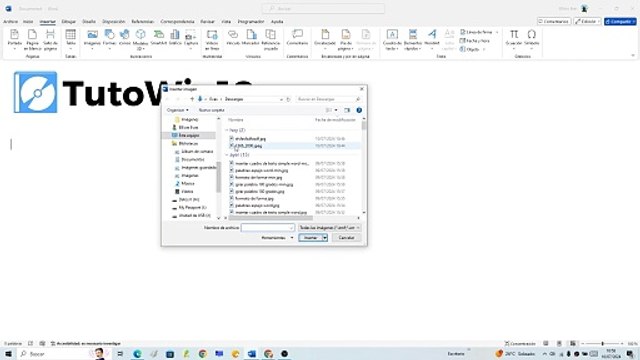Click Insertar button in the dialog
Image resolution: width=640 pixels, height=360 pixels.
(x=311, y=238)
